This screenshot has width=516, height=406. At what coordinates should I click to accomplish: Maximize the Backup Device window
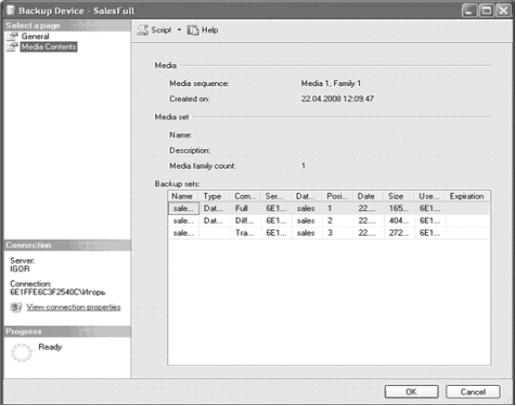[486, 11]
